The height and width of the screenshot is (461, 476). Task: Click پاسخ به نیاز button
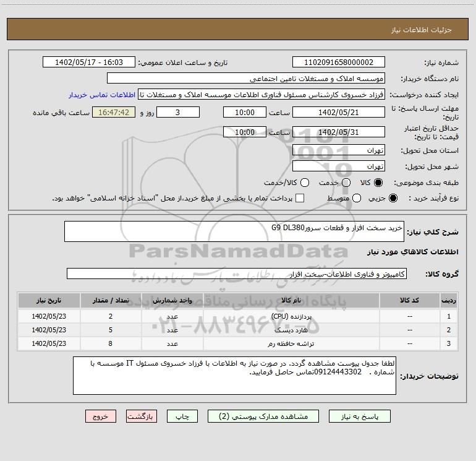tap(359, 416)
